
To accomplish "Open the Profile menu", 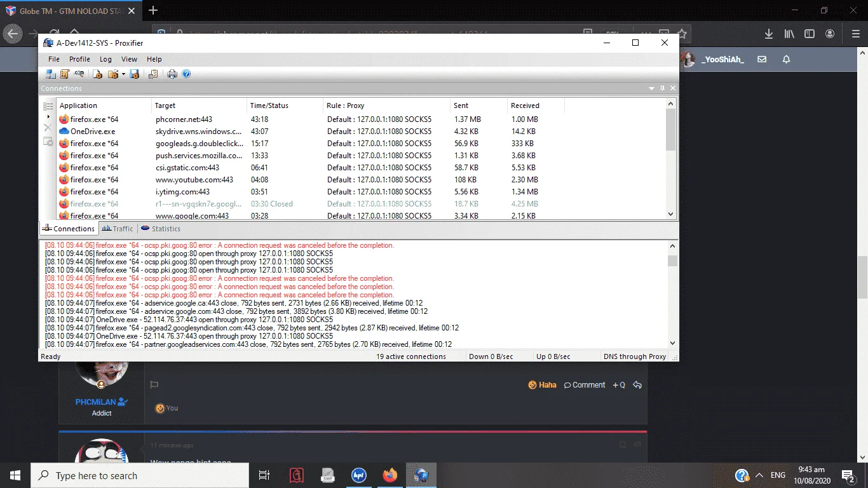I will (x=79, y=59).
